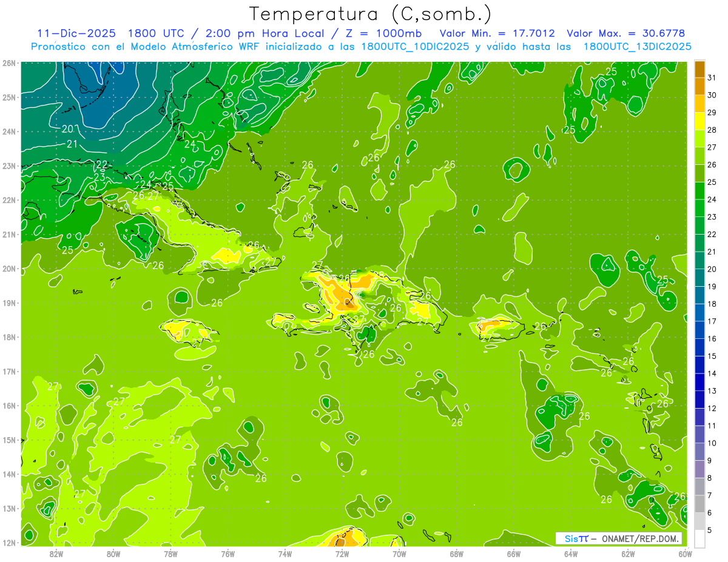The image size is (728, 562).
Task: Pick the yellow swatch between 28 and 29
Action: tap(699, 121)
